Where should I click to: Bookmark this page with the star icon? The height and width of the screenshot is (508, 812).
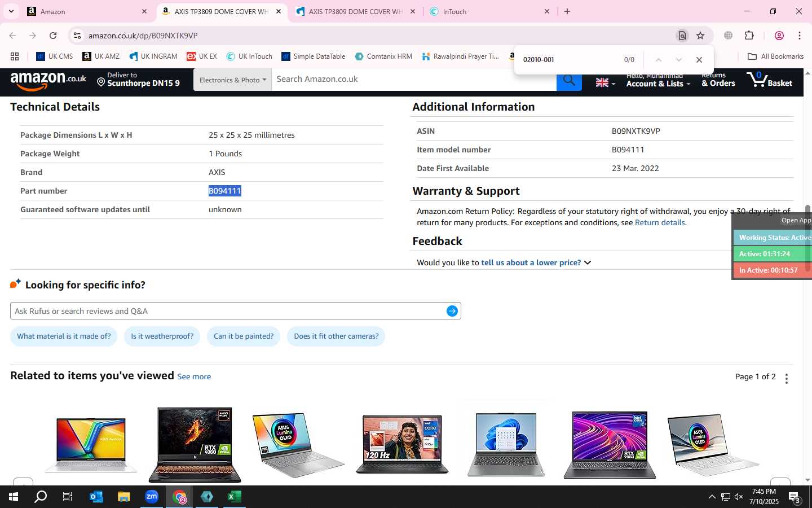point(700,36)
